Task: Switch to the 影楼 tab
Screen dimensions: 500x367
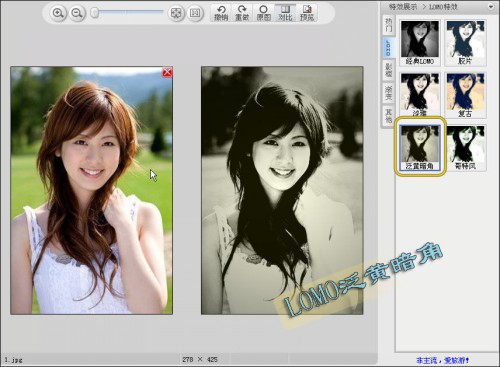Action: 389,69
